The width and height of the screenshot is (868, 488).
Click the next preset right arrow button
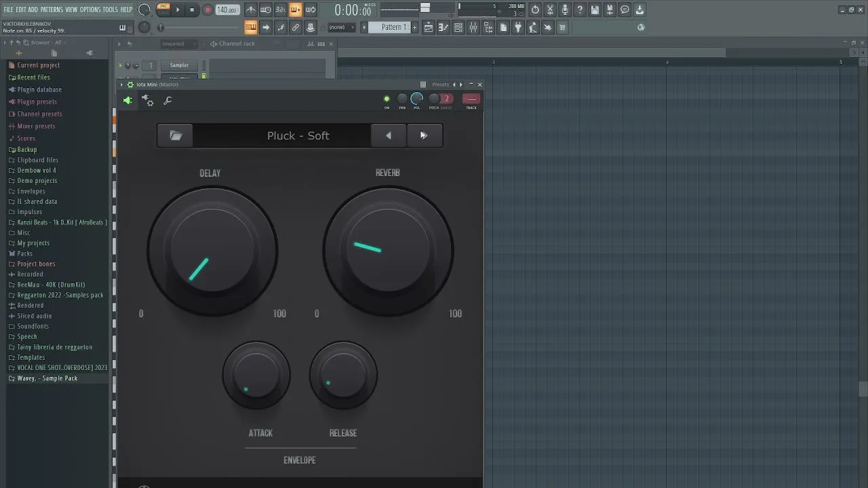425,136
